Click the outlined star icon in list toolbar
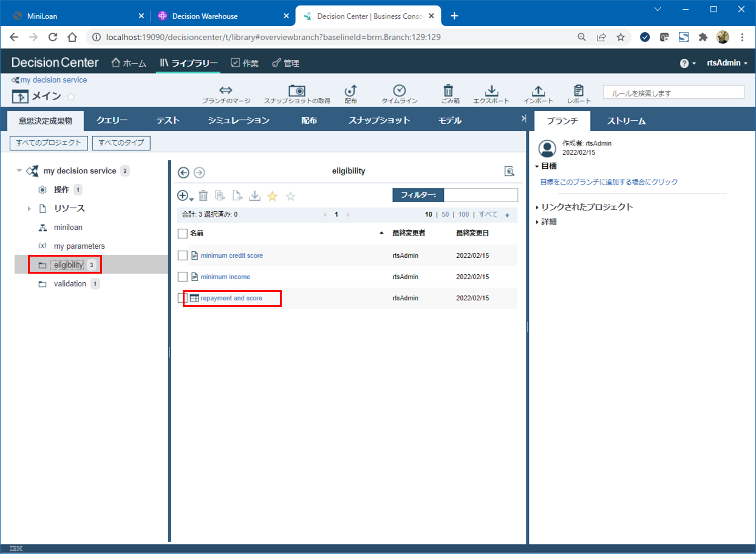 click(x=291, y=195)
